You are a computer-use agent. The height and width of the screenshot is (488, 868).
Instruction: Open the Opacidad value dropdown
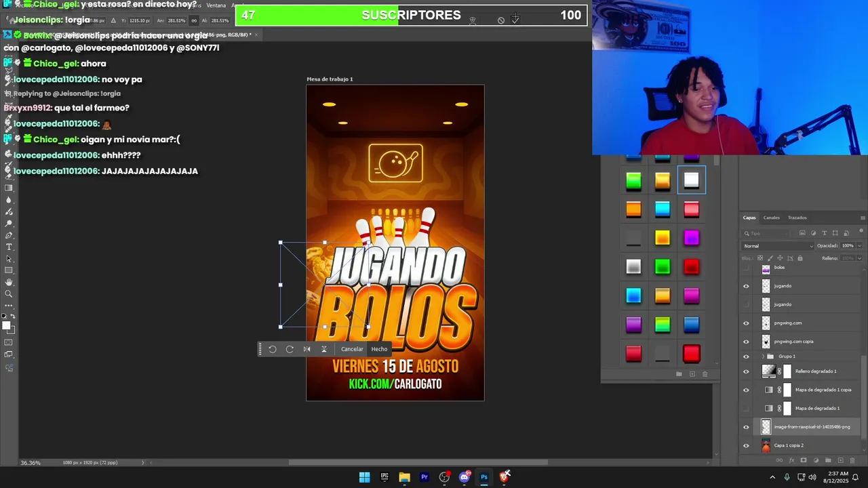click(860, 246)
